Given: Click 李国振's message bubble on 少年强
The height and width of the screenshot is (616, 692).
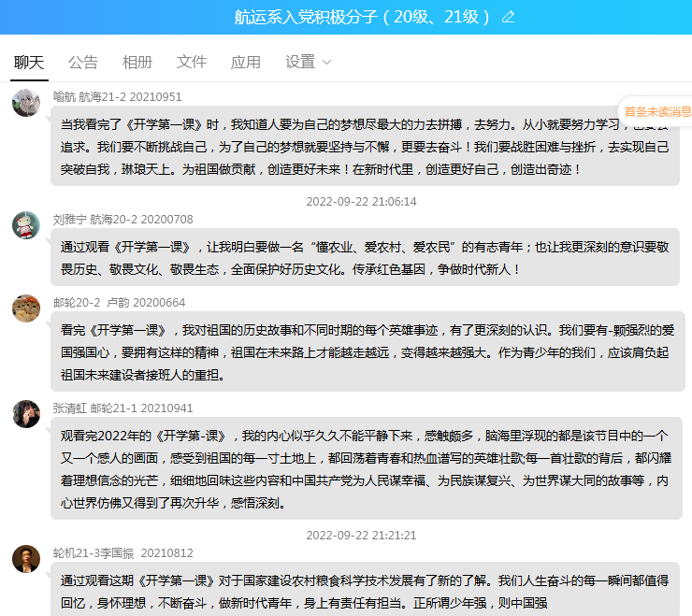Looking at the screenshot, I should [x=365, y=591].
